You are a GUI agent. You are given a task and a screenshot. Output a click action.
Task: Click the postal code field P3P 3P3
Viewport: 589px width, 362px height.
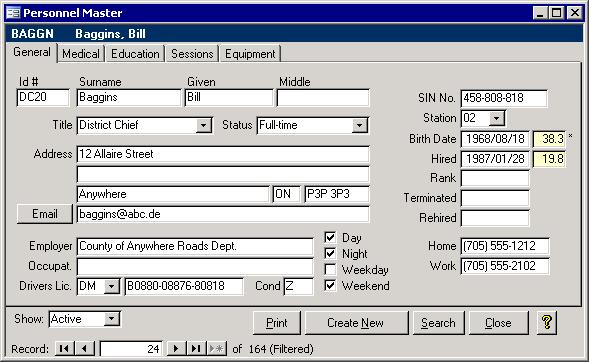tap(337, 194)
